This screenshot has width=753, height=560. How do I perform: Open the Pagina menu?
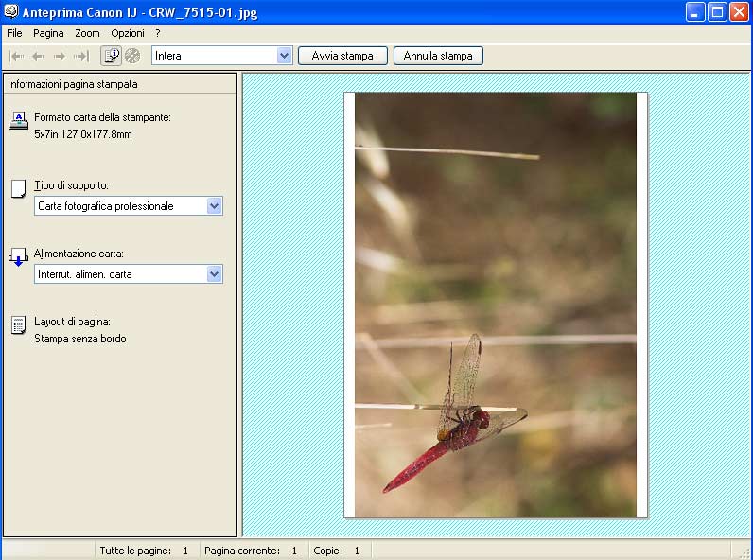click(48, 33)
